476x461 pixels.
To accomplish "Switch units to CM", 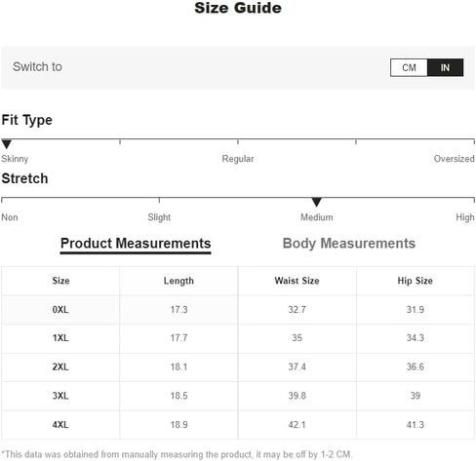I will point(409,67).
